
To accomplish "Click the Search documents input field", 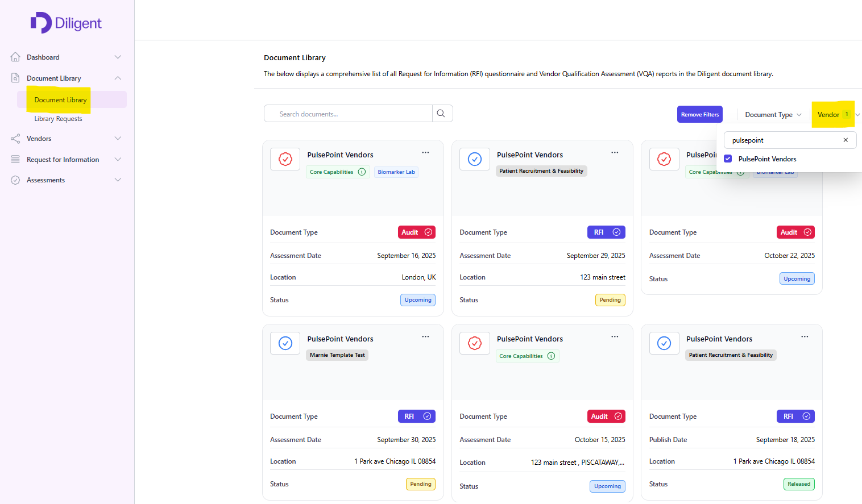I will pyautogui.click(x=348, y=114).
